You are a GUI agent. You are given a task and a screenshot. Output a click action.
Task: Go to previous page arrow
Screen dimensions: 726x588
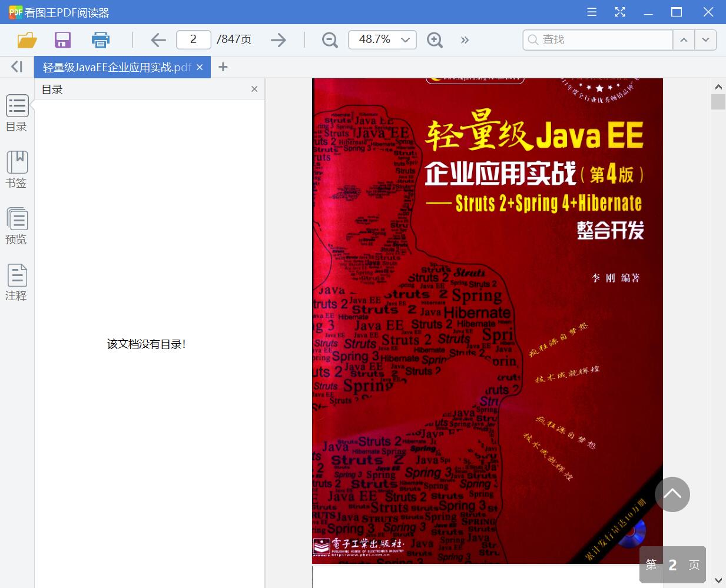coord(158,39)
